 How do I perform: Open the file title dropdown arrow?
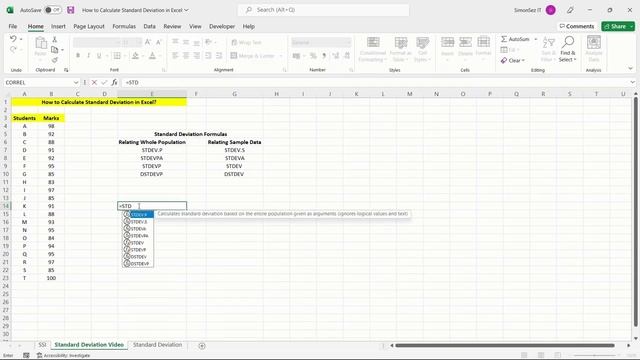click(x=187, y=10)
